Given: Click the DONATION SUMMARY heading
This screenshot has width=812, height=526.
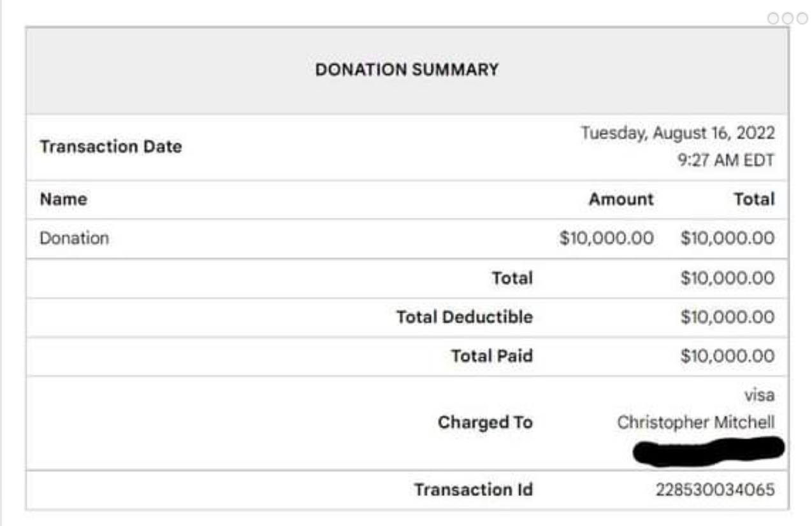Looking at the screenshot, I should click(407, 69).
